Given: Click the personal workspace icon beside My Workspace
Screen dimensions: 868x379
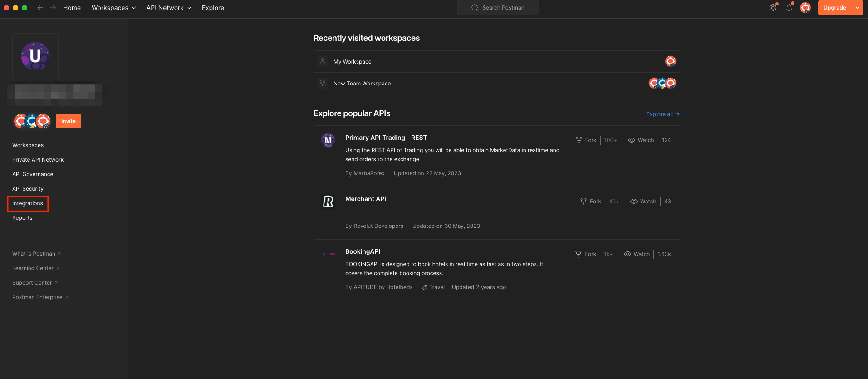Looking at the screenshot, I should tap(323, 61).
